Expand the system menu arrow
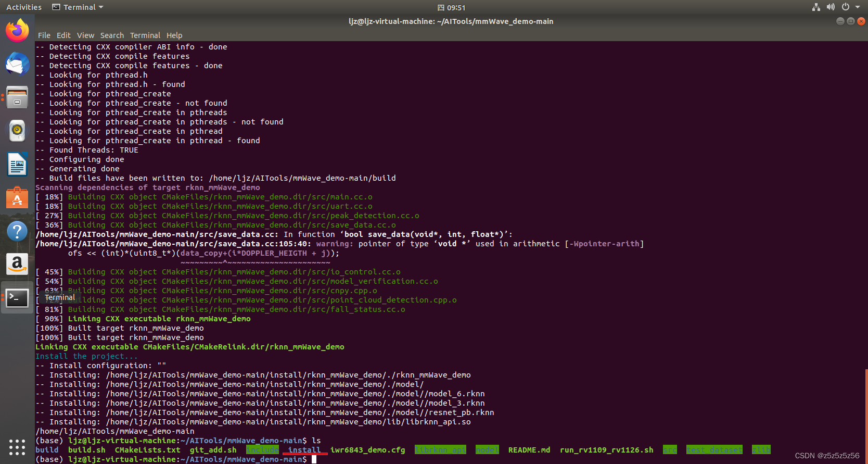 (858, 7)
